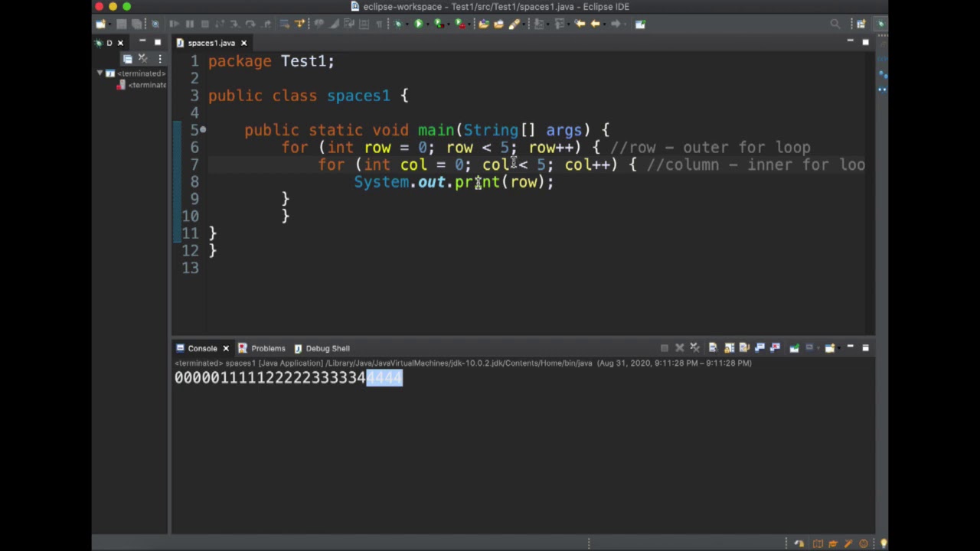Collapse the terminated launch tree node
The image size is (980, 551).
(x=100, y=73)
